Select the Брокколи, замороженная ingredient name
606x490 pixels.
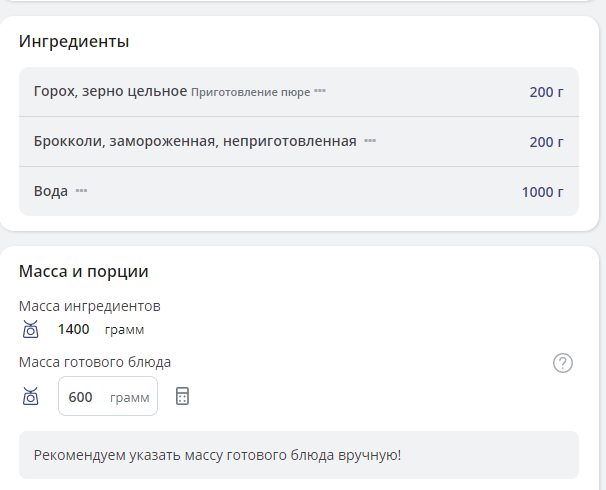tap(195, 141)
